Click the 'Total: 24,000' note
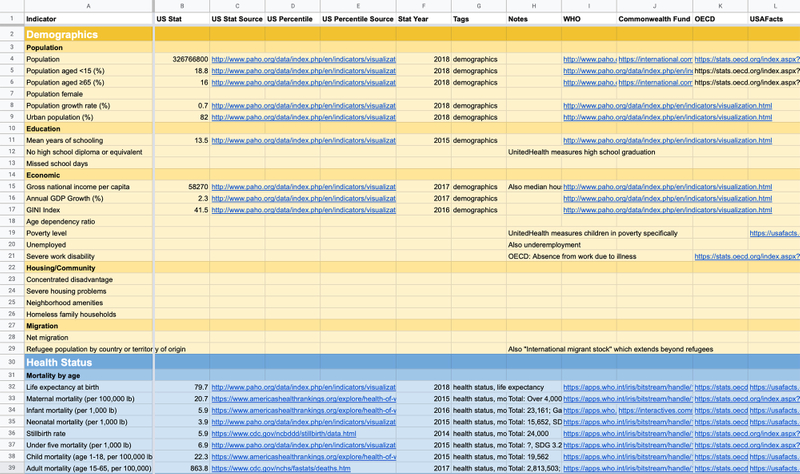 [529, 434]
